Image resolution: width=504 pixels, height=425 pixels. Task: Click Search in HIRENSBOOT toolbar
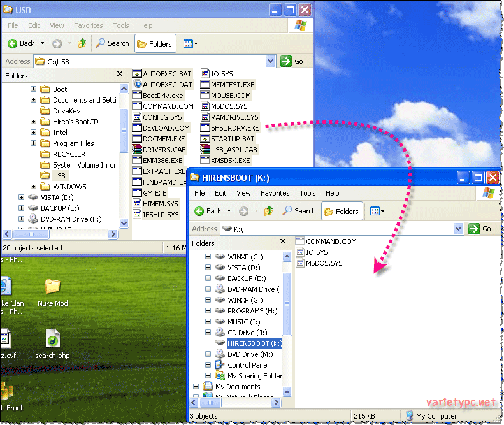pyautogui.click(x=299, y=211)
